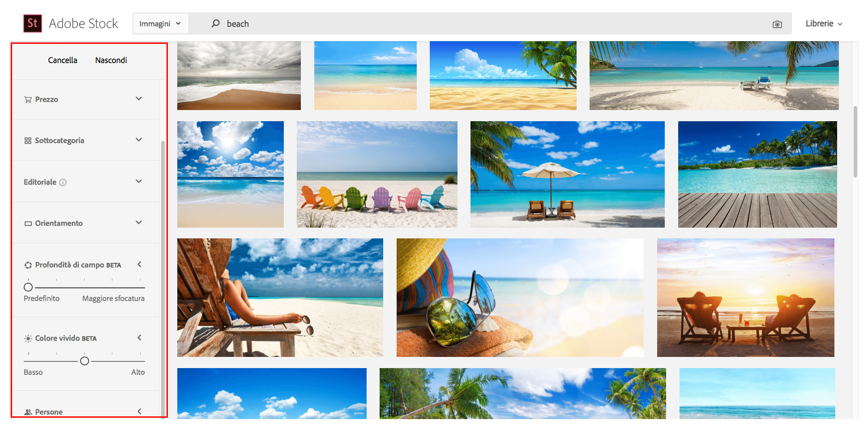
Task: Click the Adobe Stock title link
Action: 83,23
